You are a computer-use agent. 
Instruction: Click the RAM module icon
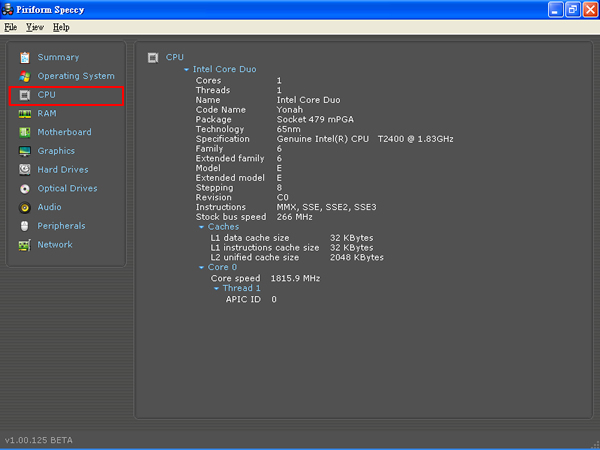pyautogui.click(x=25, y=114)
